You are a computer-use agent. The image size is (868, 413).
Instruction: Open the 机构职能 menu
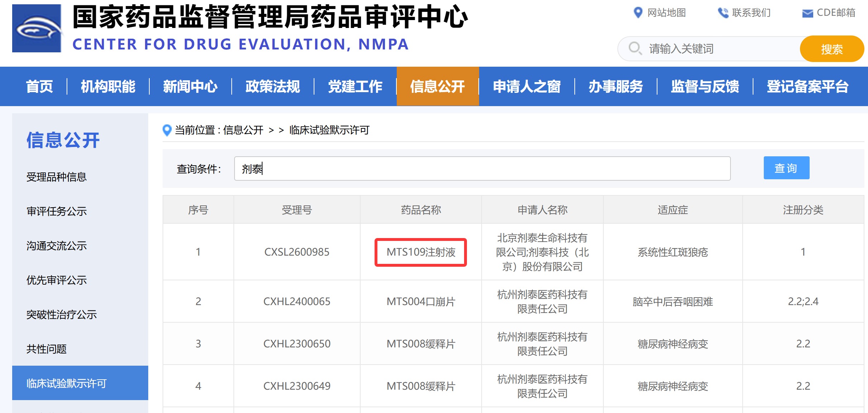tap(108, 86)
